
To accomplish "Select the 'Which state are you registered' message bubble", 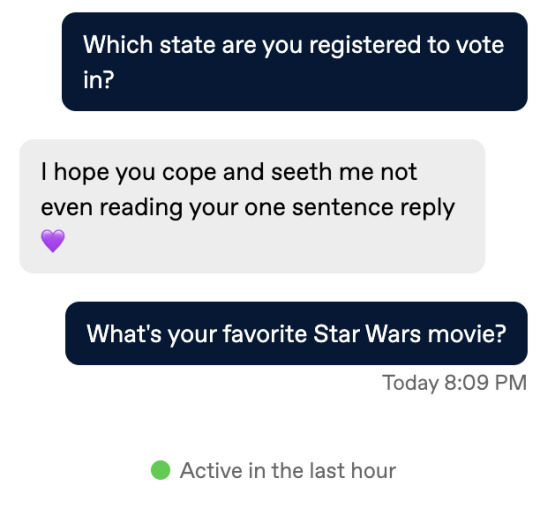I will click(x=294, y=62).
